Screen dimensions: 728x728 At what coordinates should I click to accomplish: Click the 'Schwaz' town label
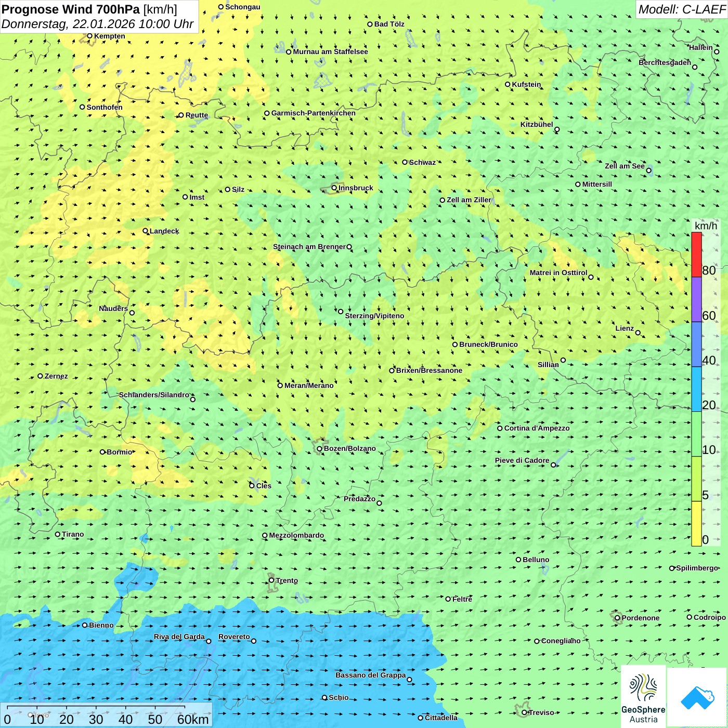pyautogui.click(x=422, y=162)
